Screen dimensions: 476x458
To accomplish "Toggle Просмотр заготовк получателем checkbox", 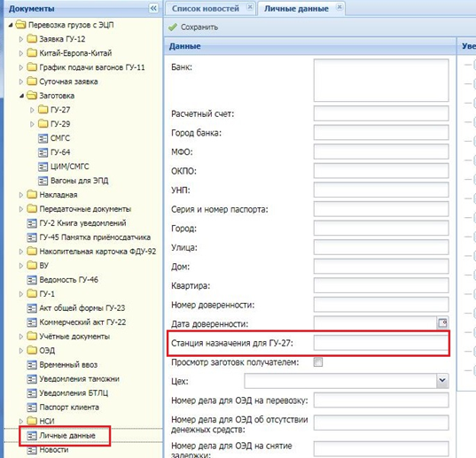I will pyautogui.click(x=318, y=362).
